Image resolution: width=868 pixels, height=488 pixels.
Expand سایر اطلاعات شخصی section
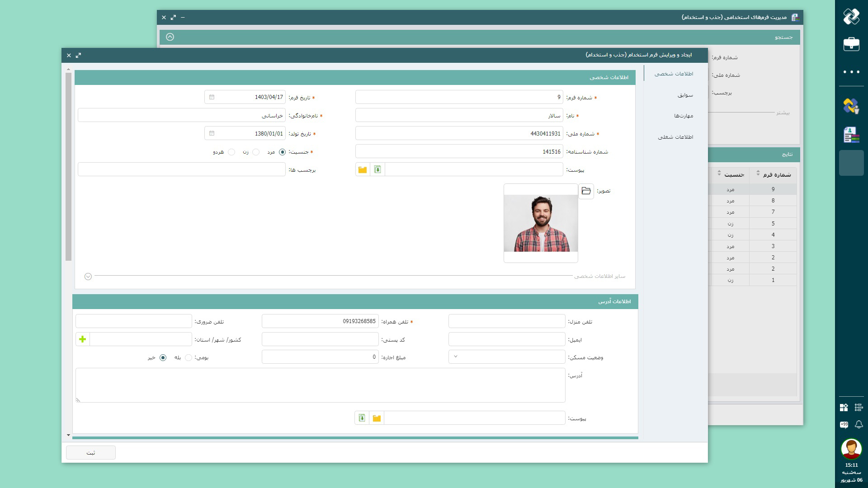click(88, 277)
